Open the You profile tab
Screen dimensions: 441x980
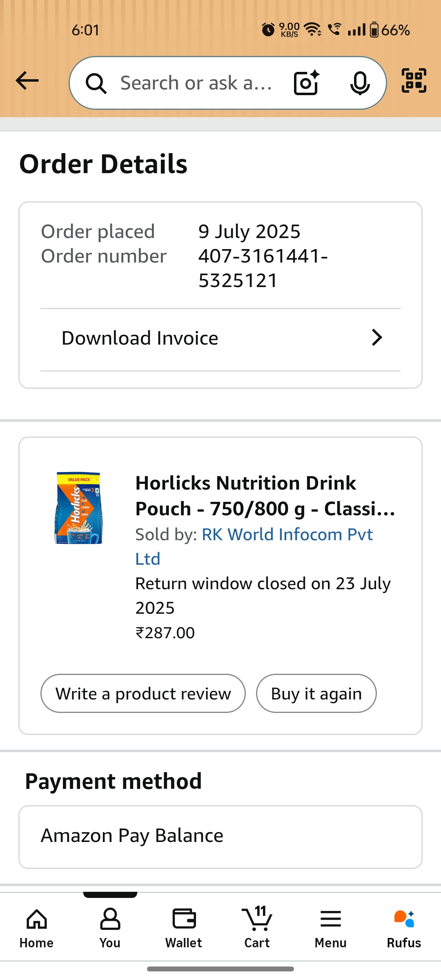coord(110,927)
